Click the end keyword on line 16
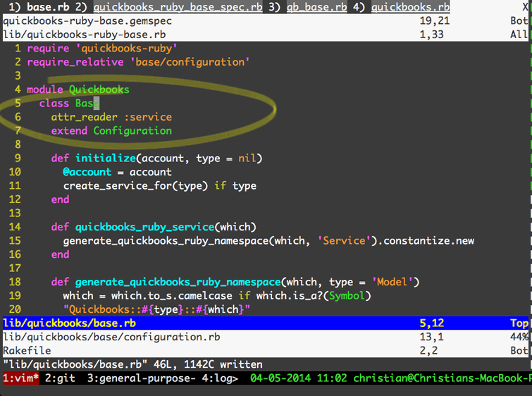The image size is (532, 396). (x=60, y=254)
